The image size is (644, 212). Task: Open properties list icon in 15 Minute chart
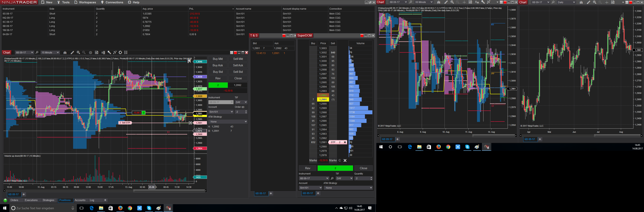(126, 53)
